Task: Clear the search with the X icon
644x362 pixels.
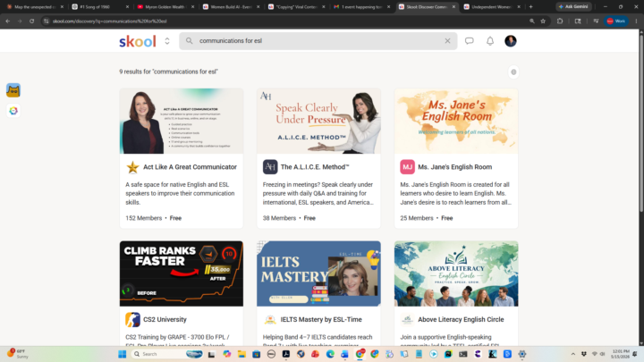Action: 447,40
